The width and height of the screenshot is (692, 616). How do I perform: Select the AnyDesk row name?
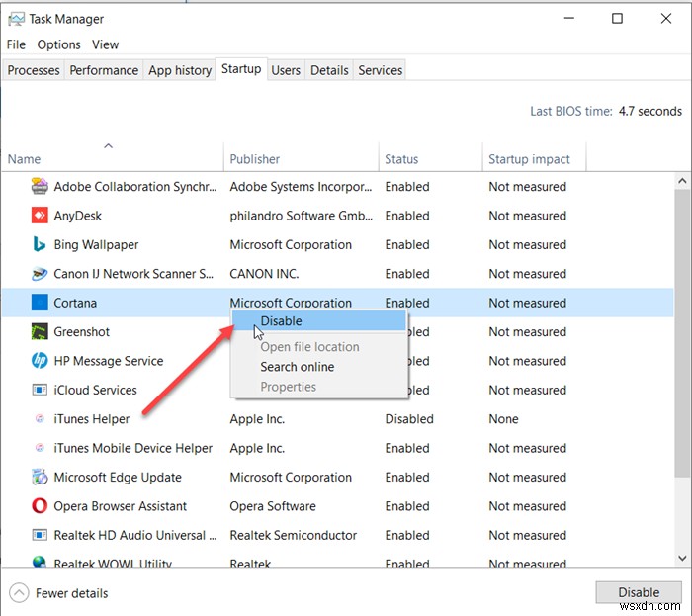[78, 216]
